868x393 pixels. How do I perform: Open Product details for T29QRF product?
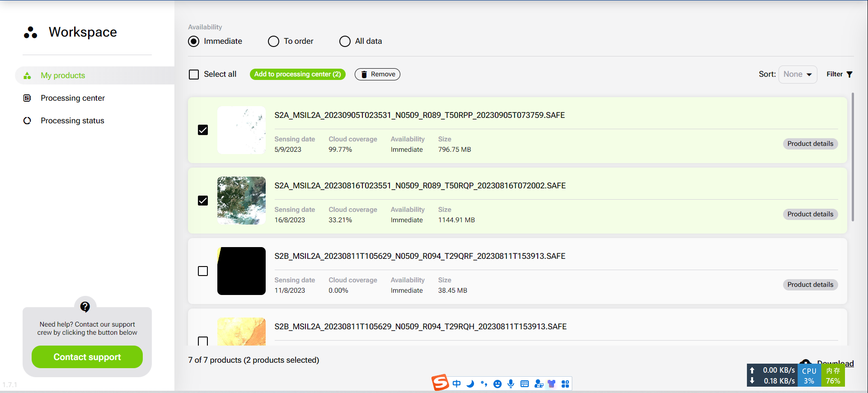[x=810, y=285]
